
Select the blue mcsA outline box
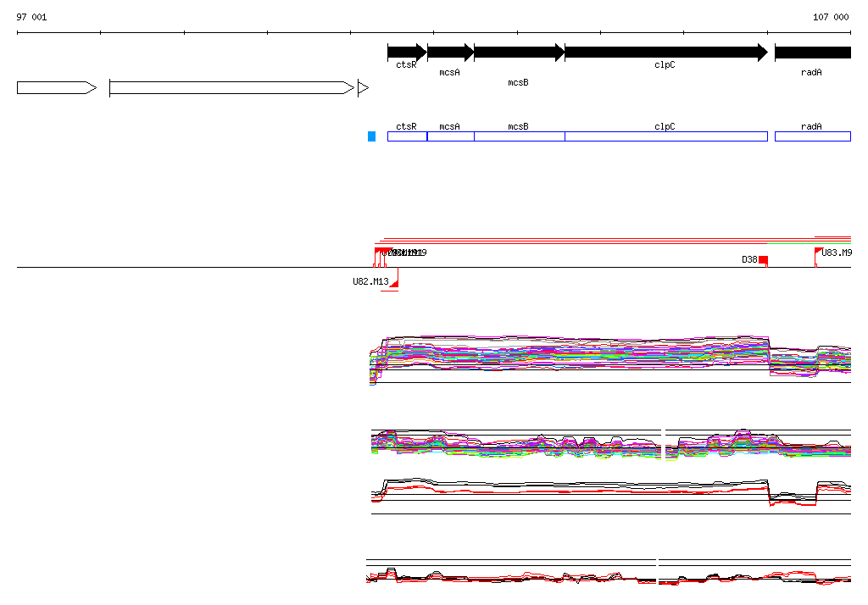tap(451, 136)
